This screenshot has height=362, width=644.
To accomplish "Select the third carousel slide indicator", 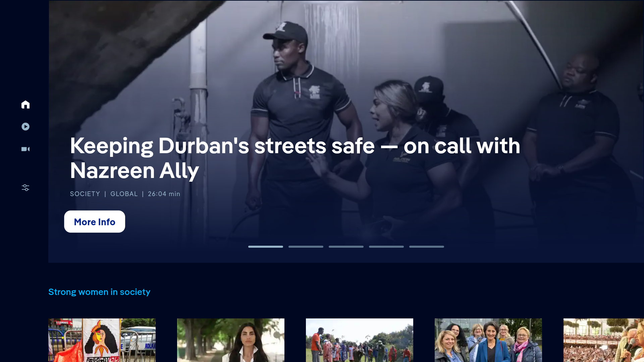I will (346, 247).
